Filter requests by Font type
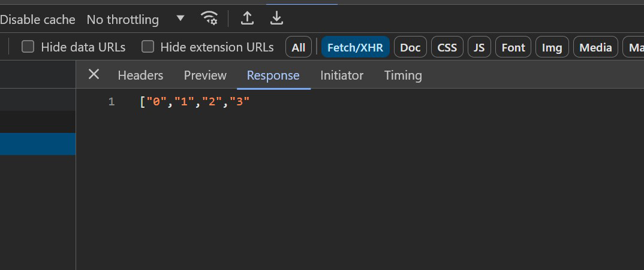The width and height of the screenshot is (644, 270). [513, 47]
